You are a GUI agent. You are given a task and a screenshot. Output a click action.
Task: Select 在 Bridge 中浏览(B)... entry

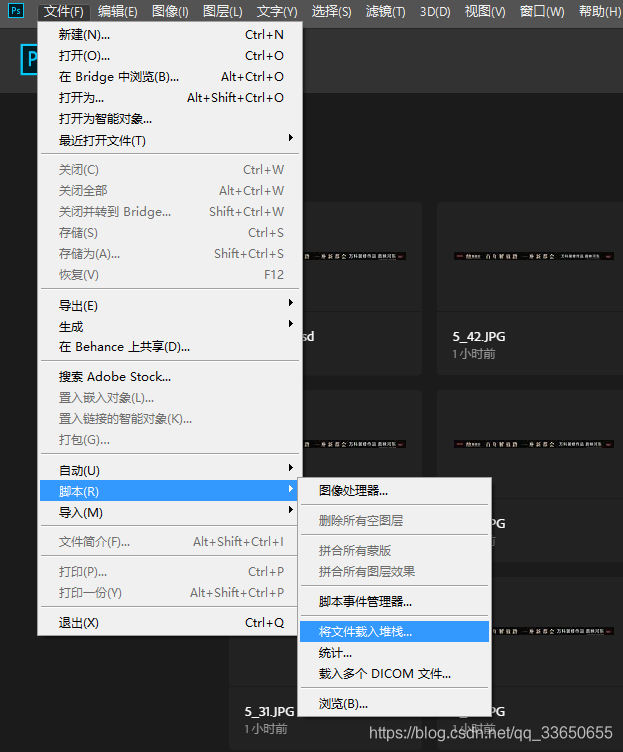point(170,77)
